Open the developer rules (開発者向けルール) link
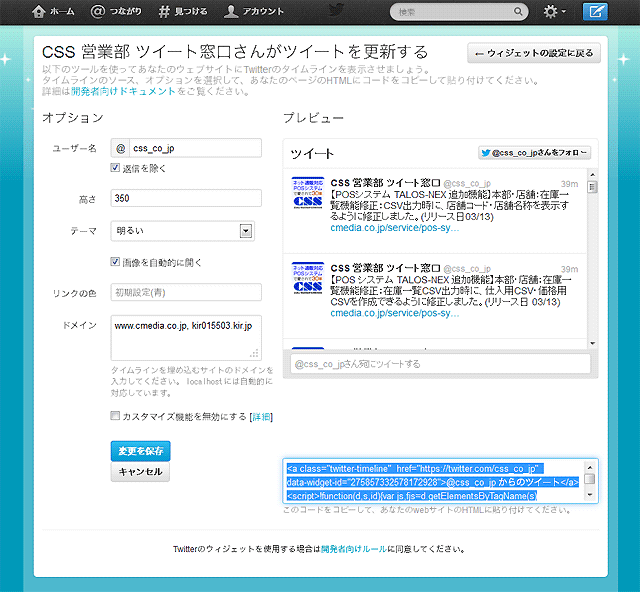Screen dimensions: 640x592 [353, 549]
